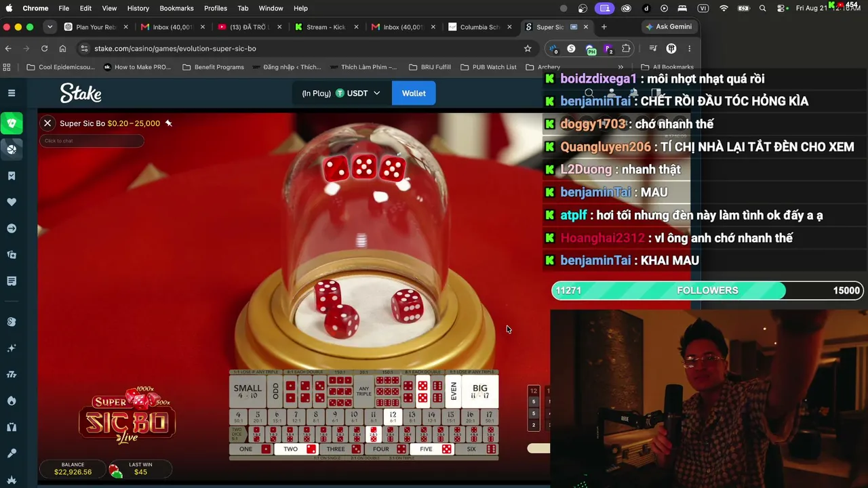Open the USDT currency dropdown
This screenshot has width=868, height=488.
[x=359, y=93]
